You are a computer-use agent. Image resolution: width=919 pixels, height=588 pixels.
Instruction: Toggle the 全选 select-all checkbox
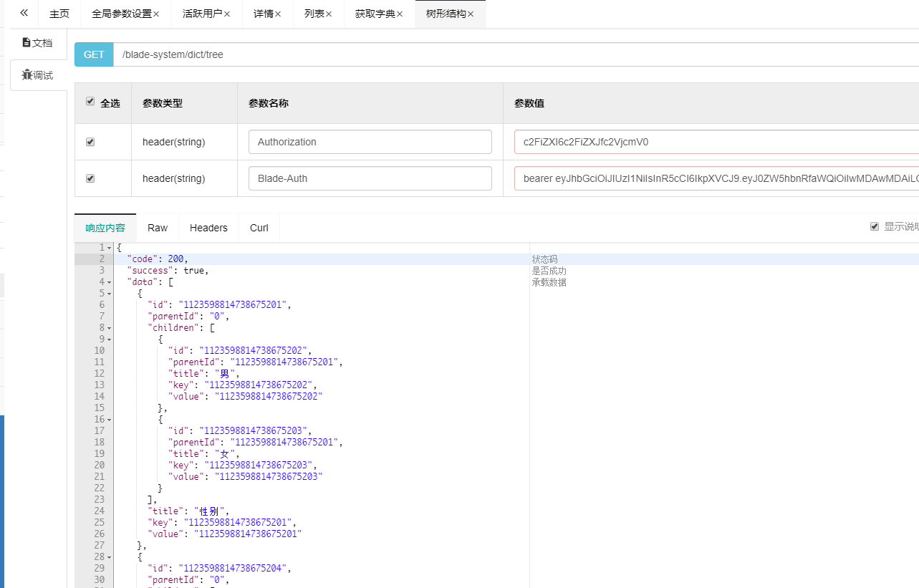pos(90,102)
